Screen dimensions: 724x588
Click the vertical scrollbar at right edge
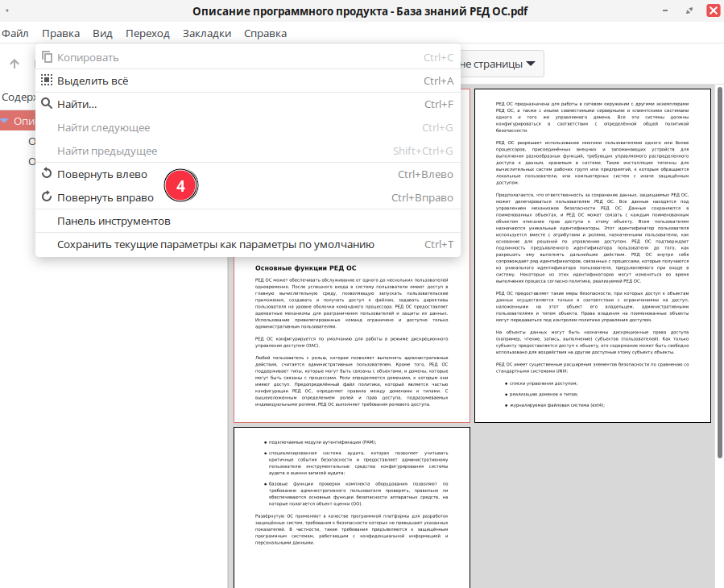718,322
